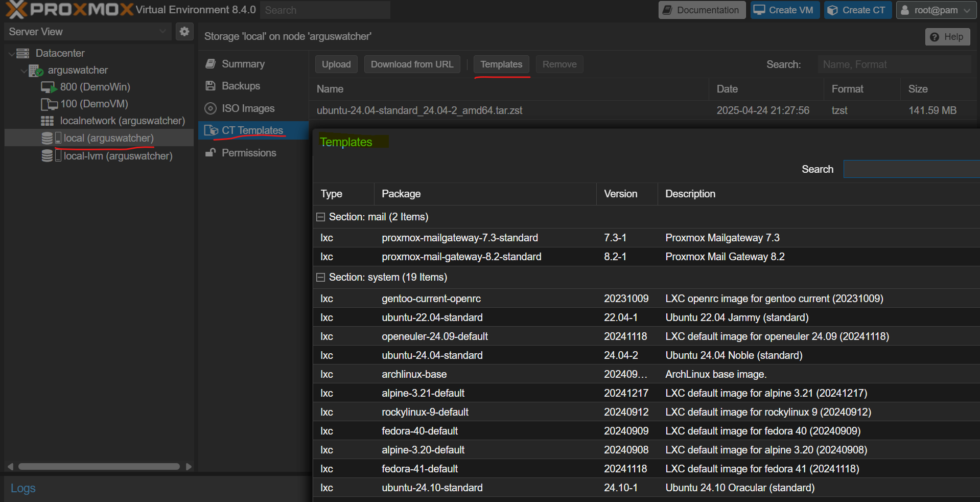Image resolution: width=980 pixels, height=502 pixels.
Task: Collapse the Section: system group
Action: (320, 278)
